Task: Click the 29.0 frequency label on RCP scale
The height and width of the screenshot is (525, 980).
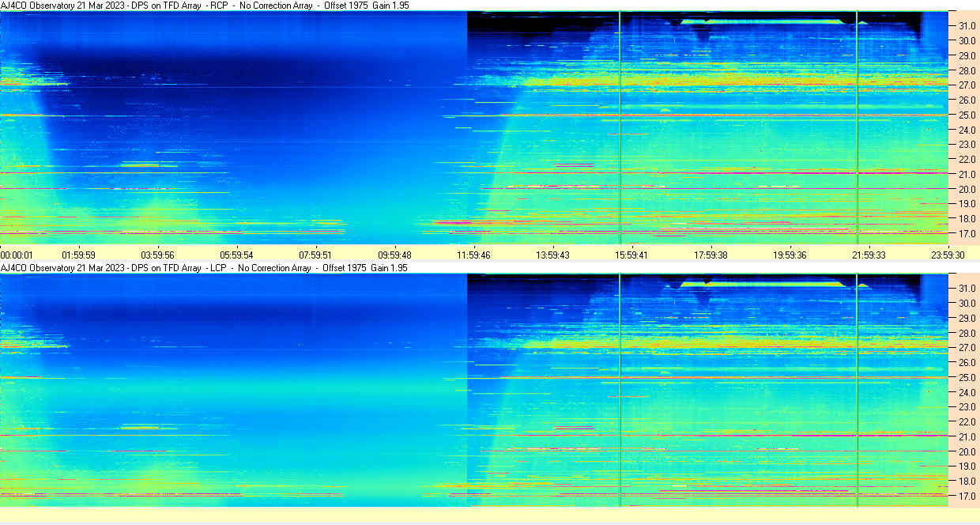Action: click(967, 55)
